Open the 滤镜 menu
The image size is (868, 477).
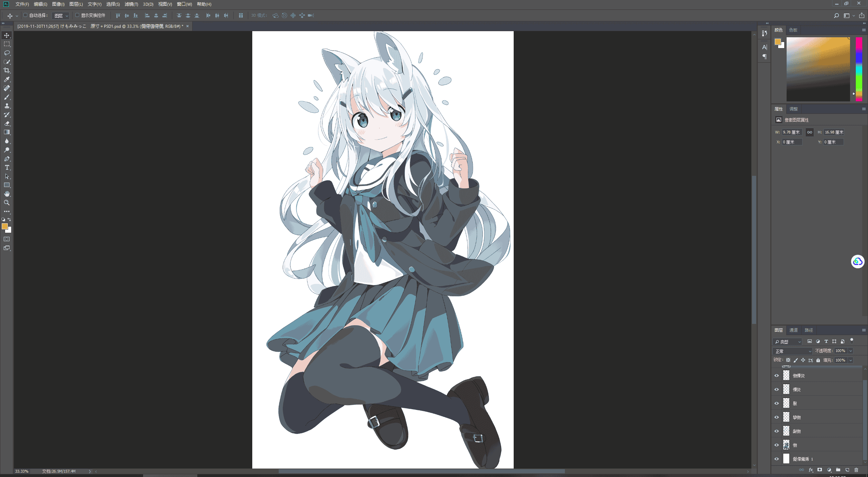tap(131, 4)
